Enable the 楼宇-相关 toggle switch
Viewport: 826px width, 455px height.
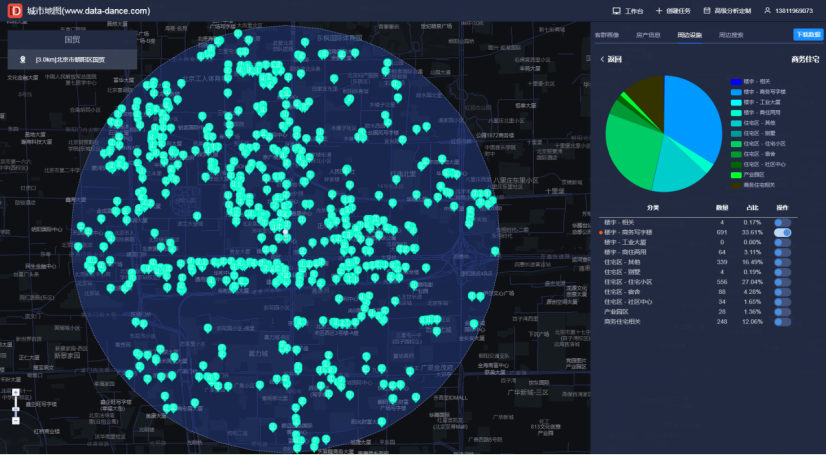[x=782, y=223]
